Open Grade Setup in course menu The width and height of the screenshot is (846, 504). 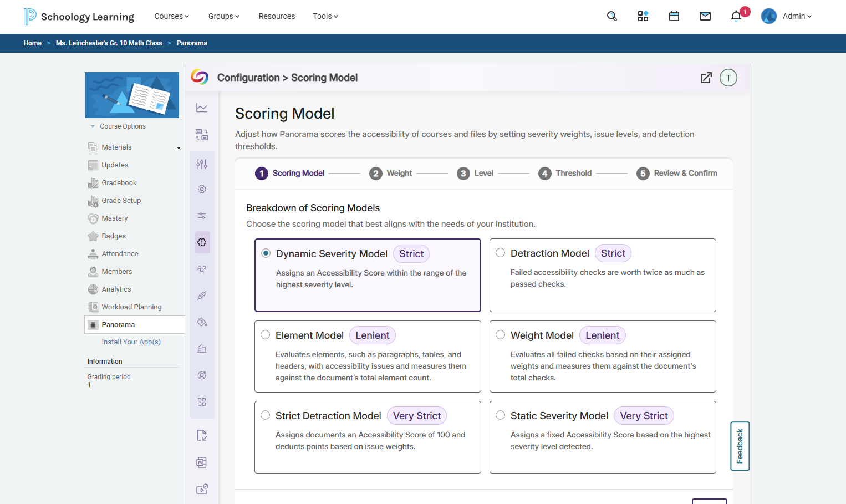click(x=121, y=201)
